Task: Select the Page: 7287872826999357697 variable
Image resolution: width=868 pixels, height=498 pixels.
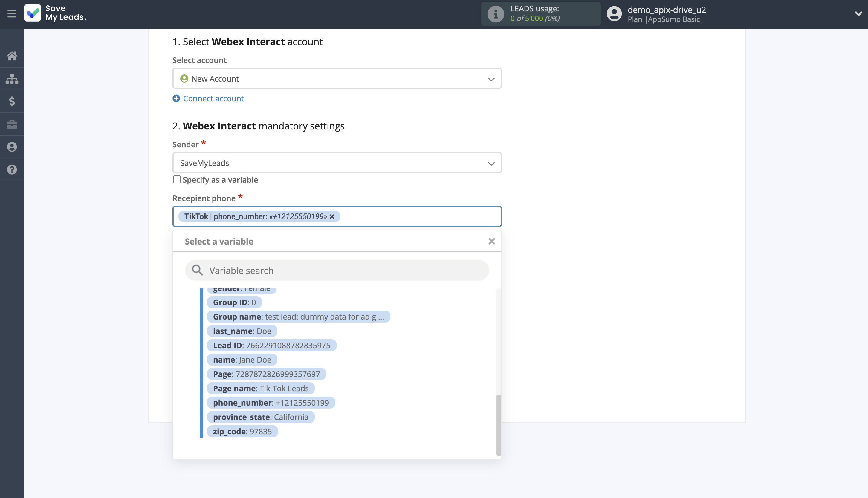Action: [x=266, y=374]
